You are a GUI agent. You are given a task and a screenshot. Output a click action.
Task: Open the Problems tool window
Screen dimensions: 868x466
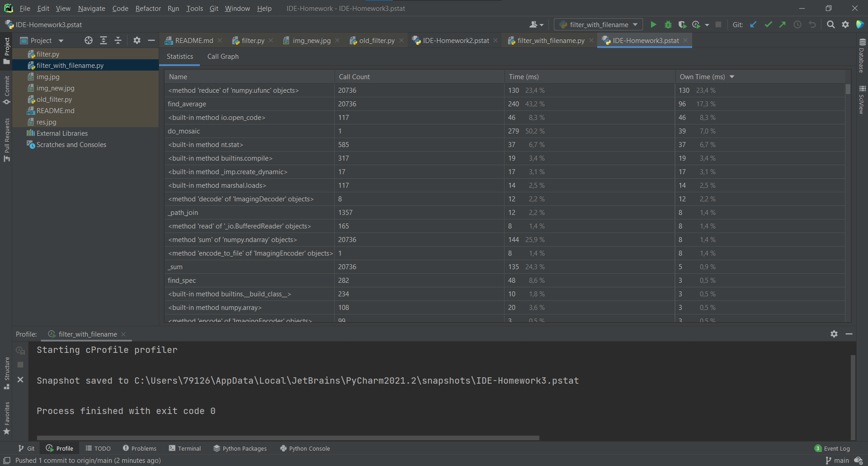[140, 449]
